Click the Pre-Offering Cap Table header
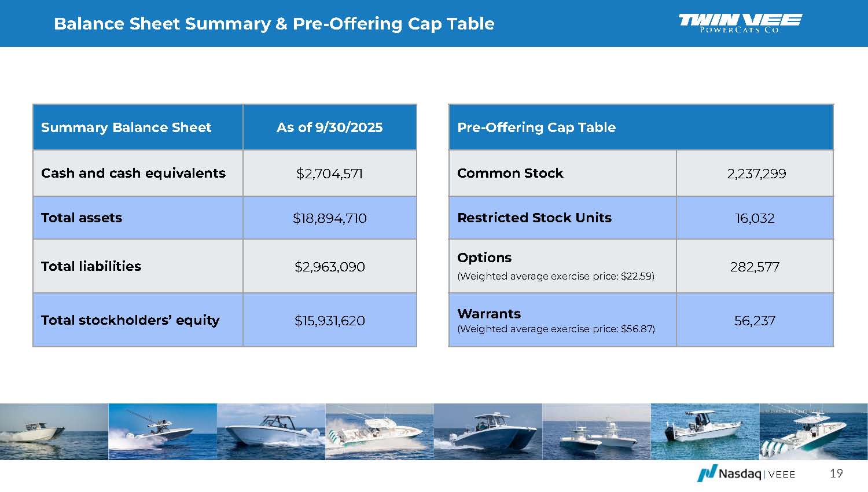This screenshot has height=492, width=868. [536, 127]
